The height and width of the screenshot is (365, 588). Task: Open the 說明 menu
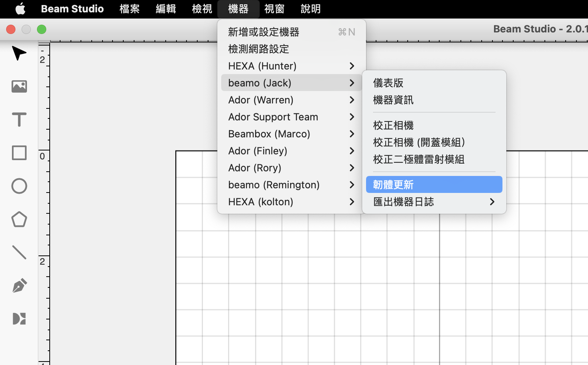tap(311, 8)
